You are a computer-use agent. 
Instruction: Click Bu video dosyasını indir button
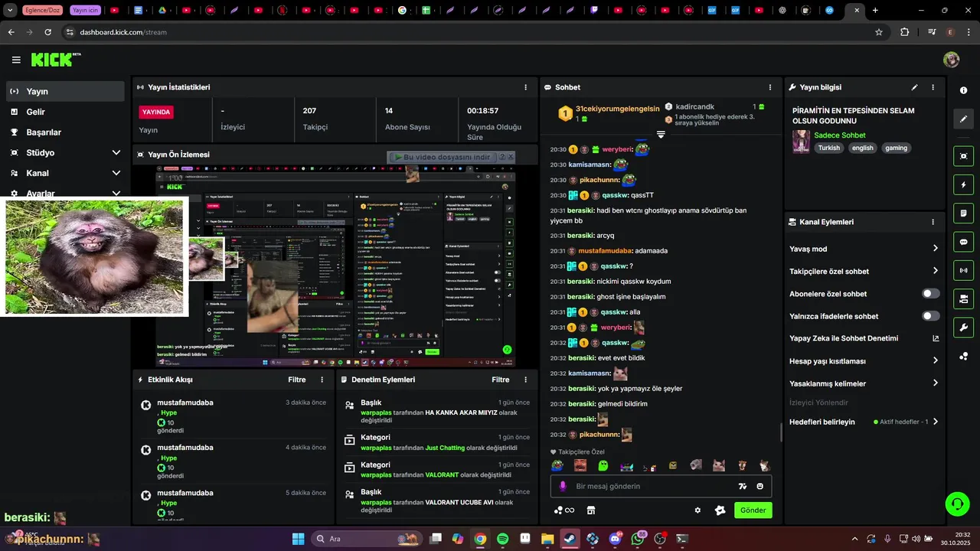(445, 157)
